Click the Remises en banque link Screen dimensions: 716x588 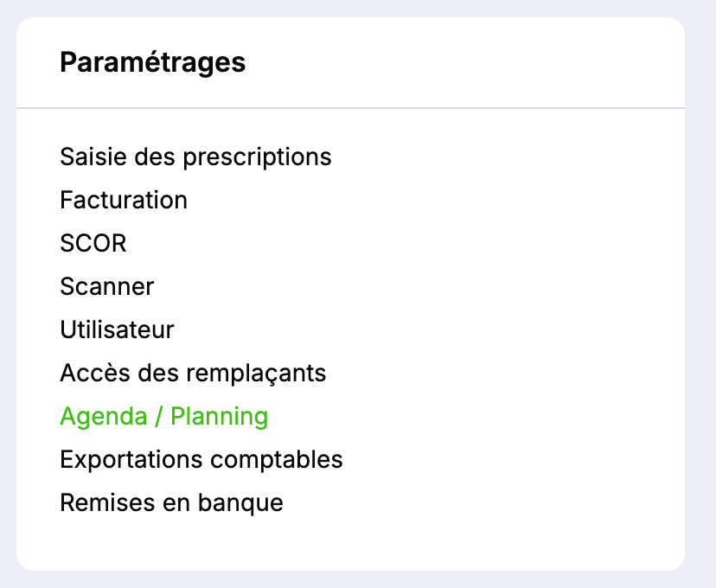[171, 503]
